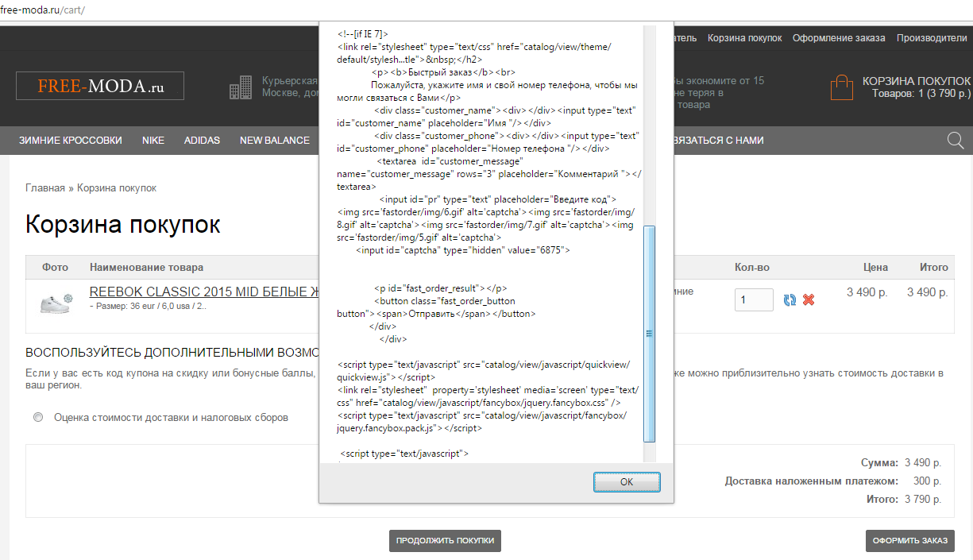Click the Reebok sneaker product thumbnail
The image size is (973, 560).
(x=56, y=302)
